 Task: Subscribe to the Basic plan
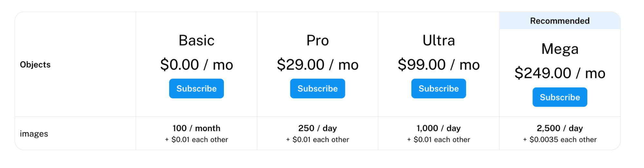[x=196, y=89]
